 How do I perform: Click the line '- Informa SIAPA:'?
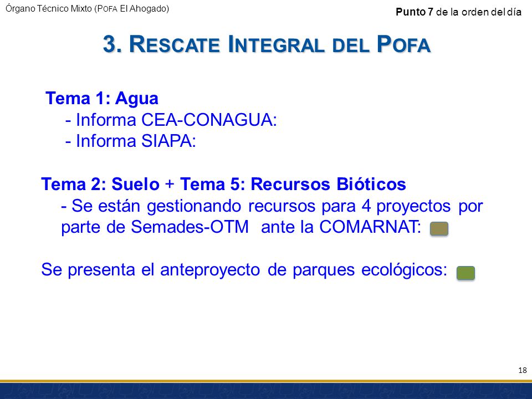131,141
